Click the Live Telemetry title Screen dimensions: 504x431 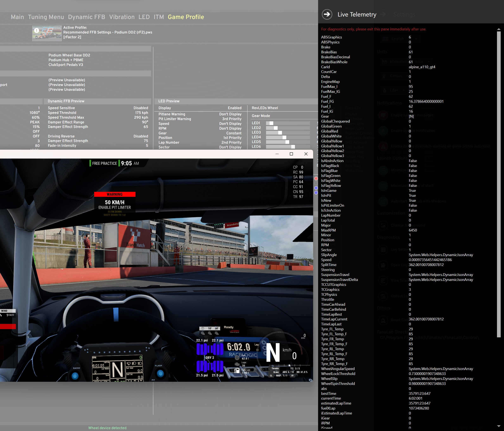pos(357,15)
